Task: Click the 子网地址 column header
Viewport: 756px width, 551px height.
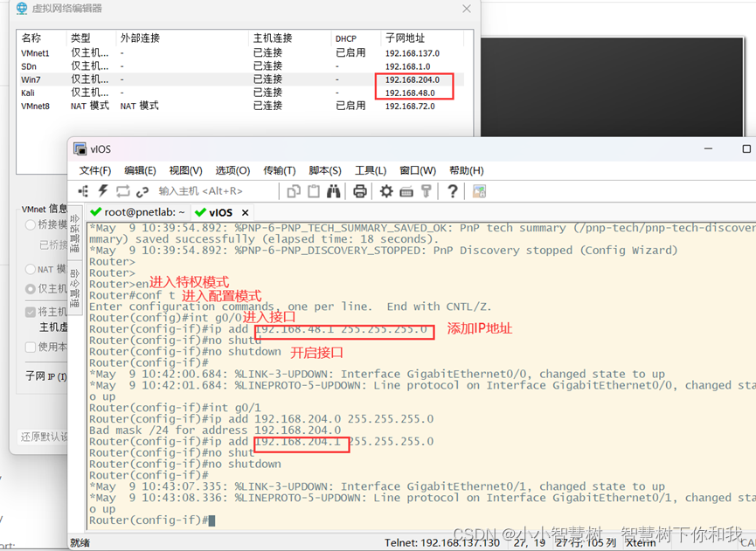Action: pos(422,38)
